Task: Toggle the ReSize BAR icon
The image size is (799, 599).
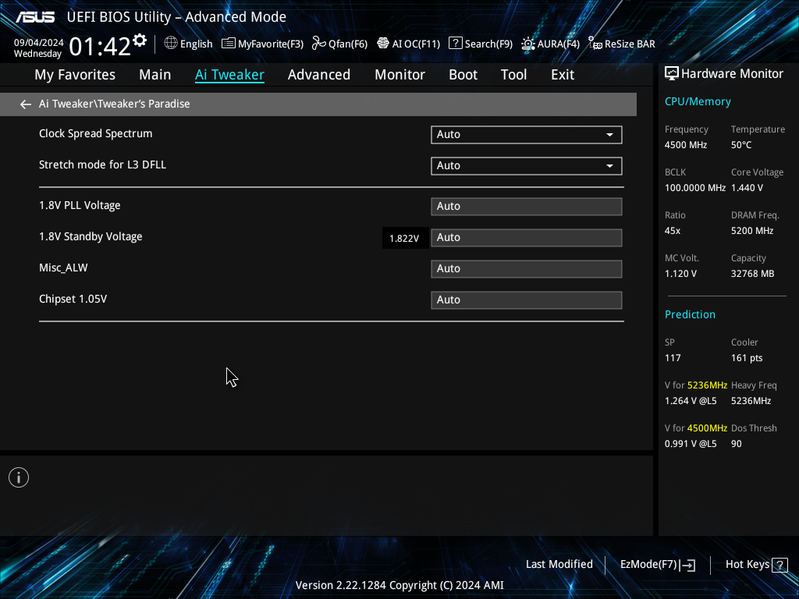Action: (x=595, y=43)
